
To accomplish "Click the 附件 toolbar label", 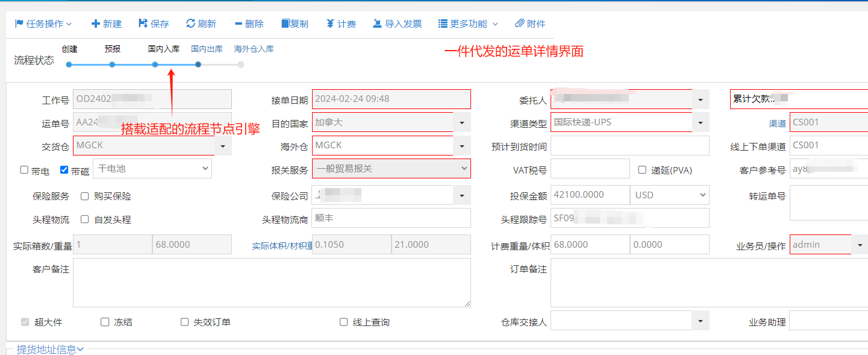I will click(x=536, y=24).
